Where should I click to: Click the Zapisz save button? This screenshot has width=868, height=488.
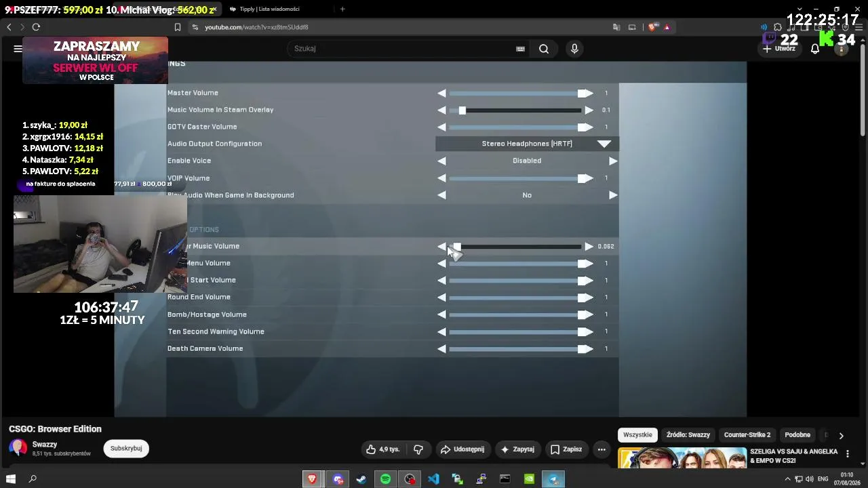[566, 449]
